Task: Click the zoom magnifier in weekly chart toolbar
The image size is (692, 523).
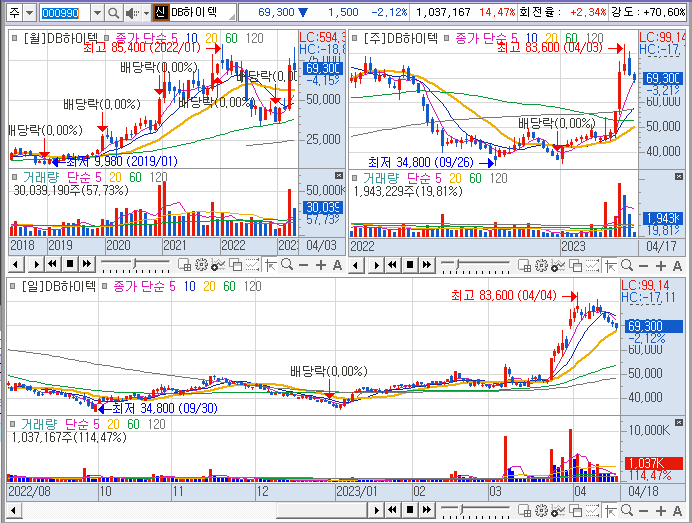Action: tap(627, 265)
